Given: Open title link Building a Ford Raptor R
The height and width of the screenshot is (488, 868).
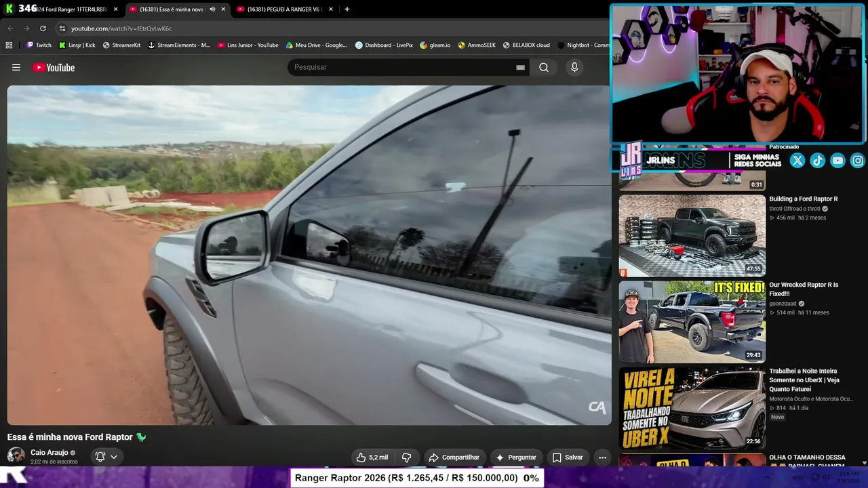Looking at the screenshot, I should click(803, 199).
